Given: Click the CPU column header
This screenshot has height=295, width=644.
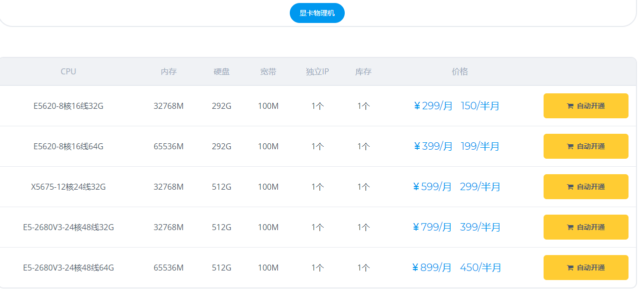Looking at the screenshot, I should coord(68,71).
